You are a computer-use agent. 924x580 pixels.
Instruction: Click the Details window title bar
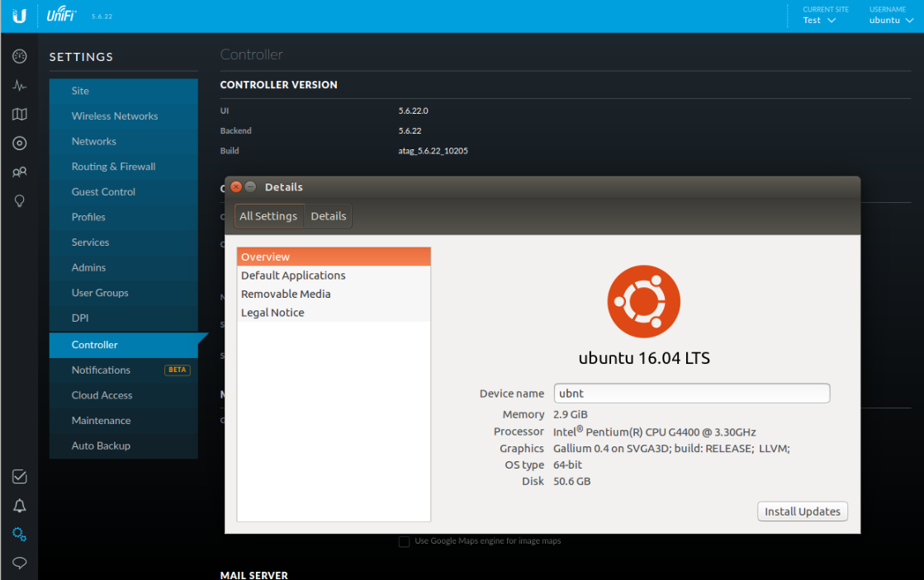543,186
